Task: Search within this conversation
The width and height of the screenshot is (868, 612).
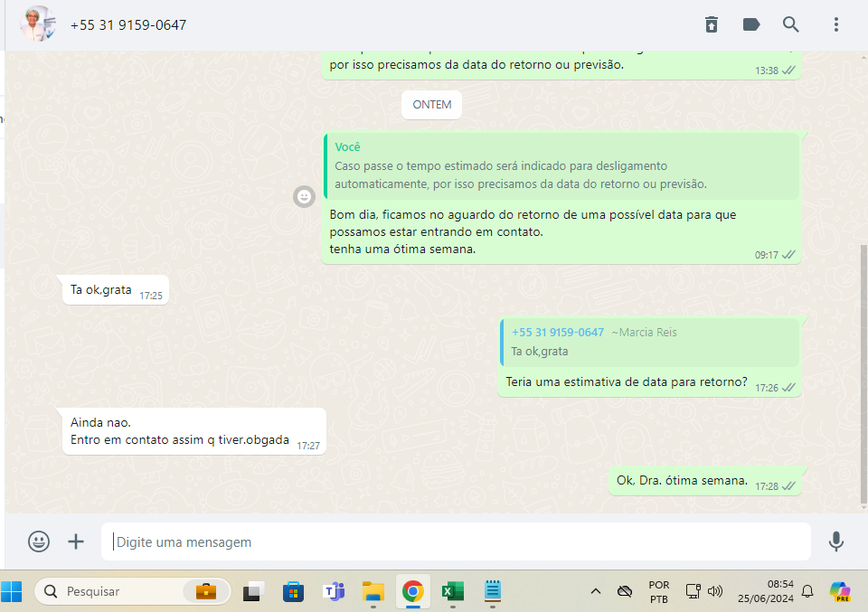Action: [790, 24]
